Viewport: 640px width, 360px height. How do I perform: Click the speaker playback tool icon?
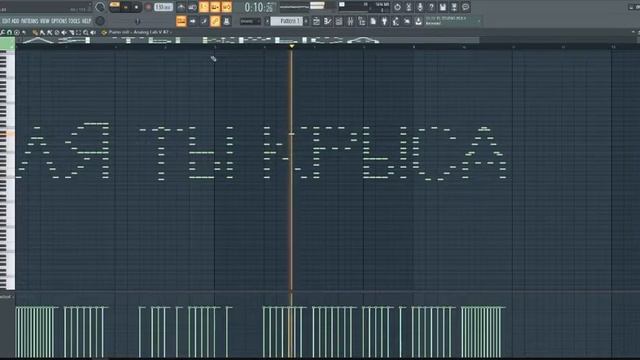click(93, 32)
